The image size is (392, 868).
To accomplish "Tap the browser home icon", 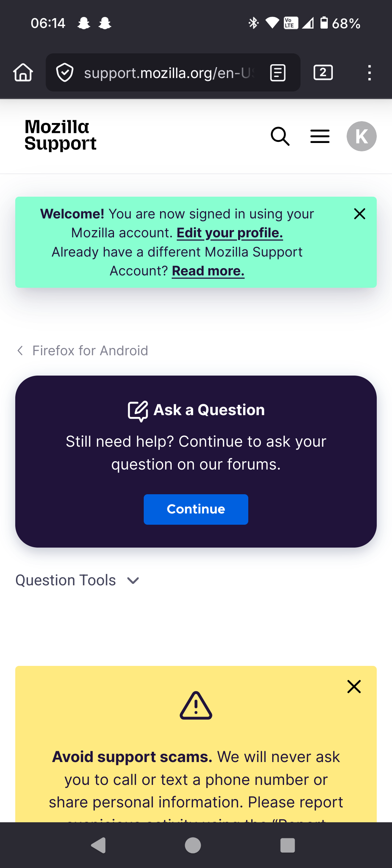I will (23, 72).
